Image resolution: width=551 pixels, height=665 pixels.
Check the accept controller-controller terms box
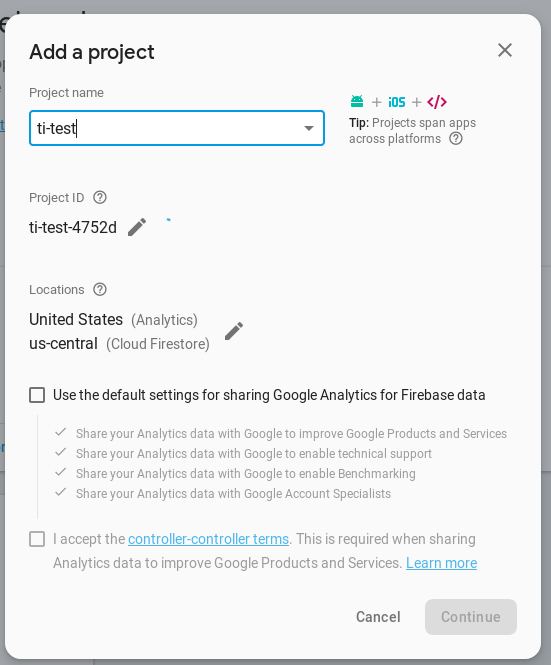[x=37, y=539]
